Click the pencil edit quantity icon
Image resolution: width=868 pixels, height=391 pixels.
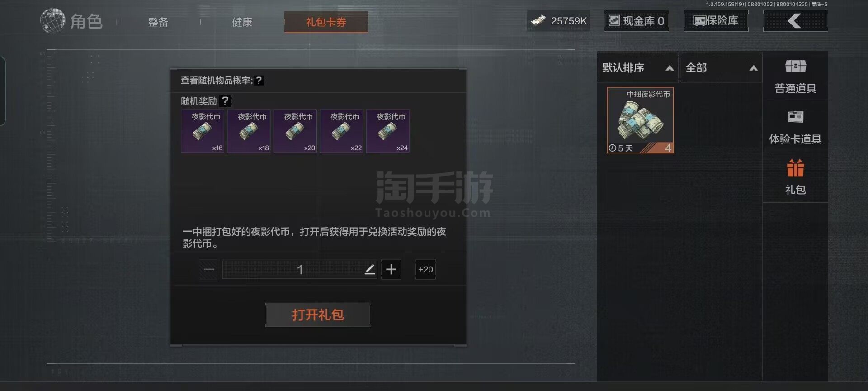pos(370,270)
